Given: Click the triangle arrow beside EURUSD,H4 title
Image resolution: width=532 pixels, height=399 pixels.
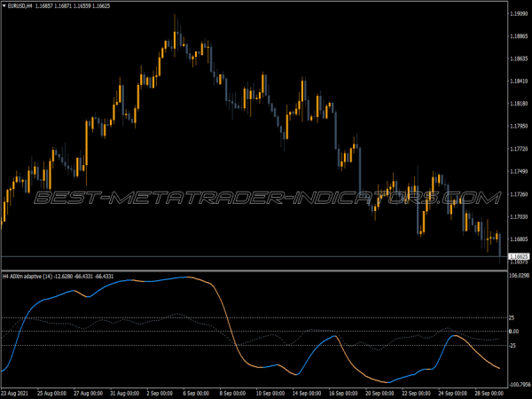Looking at the screenshot, I should 4,6.
